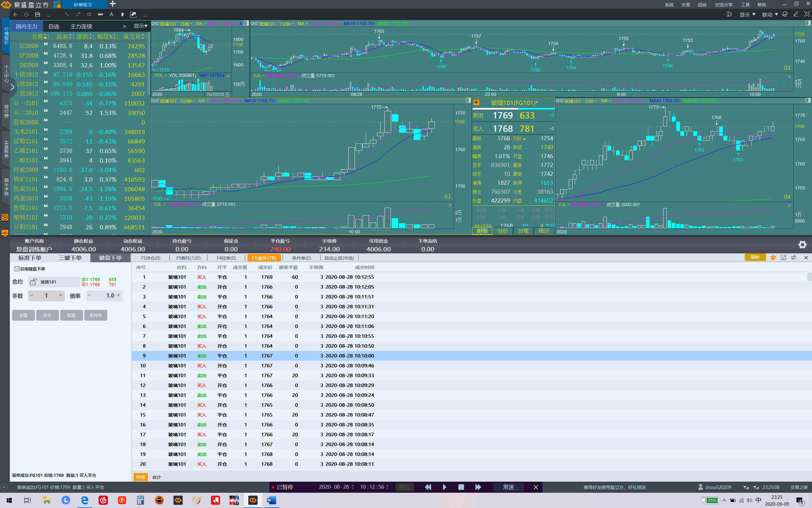Image resolution: width=812 pixels, height=508 pixels.
Task: Open the 交易 menu
Action: pos(685,5)
